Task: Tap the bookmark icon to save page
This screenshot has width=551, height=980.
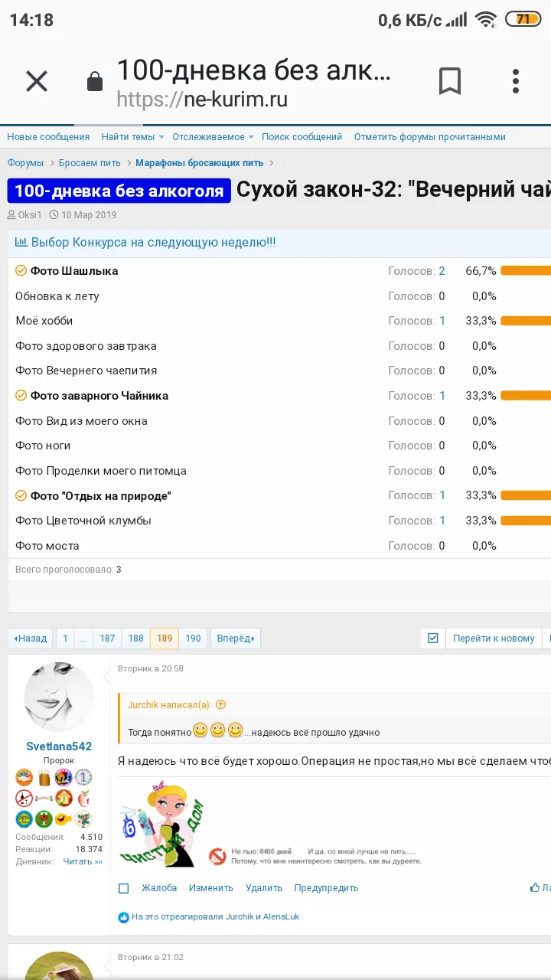Action: (450, 81)
